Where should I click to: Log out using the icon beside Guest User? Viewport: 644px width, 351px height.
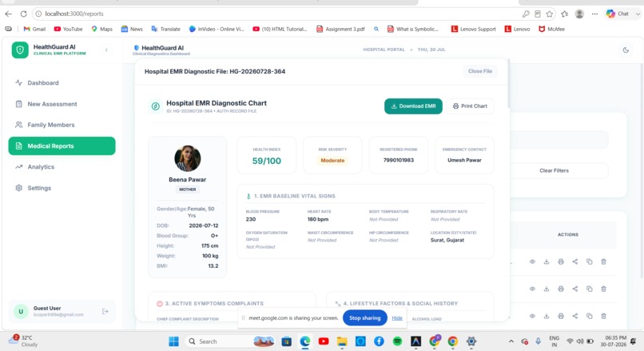coord(105,312)
